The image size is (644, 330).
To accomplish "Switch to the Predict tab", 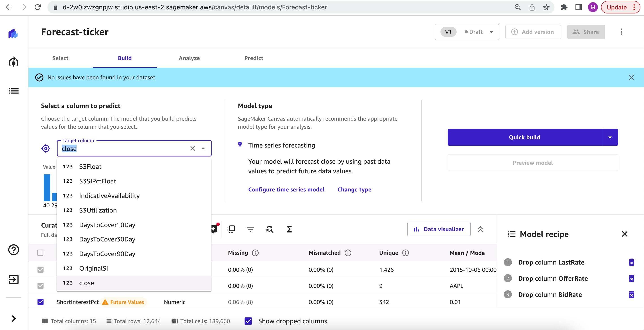I will click(x=254, y=58).
